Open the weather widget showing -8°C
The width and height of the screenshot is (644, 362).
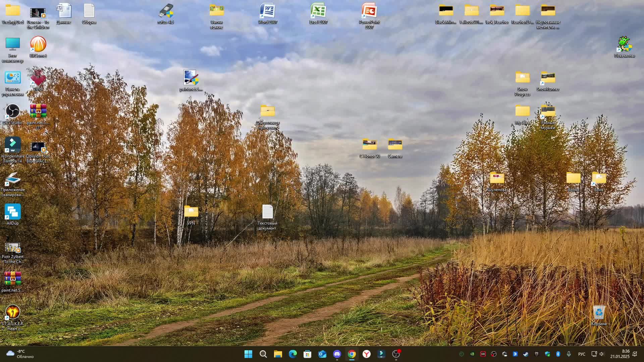click(x=20, y=354)
